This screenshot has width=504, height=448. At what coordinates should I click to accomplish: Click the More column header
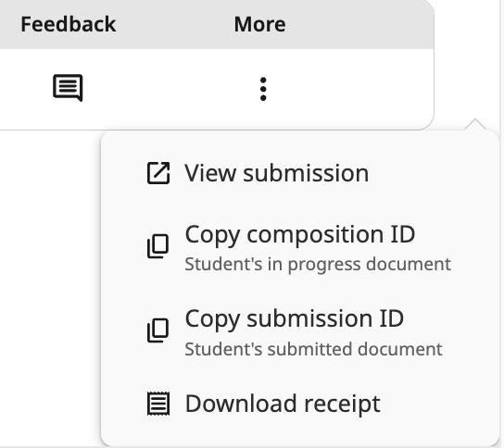point(259,24)
